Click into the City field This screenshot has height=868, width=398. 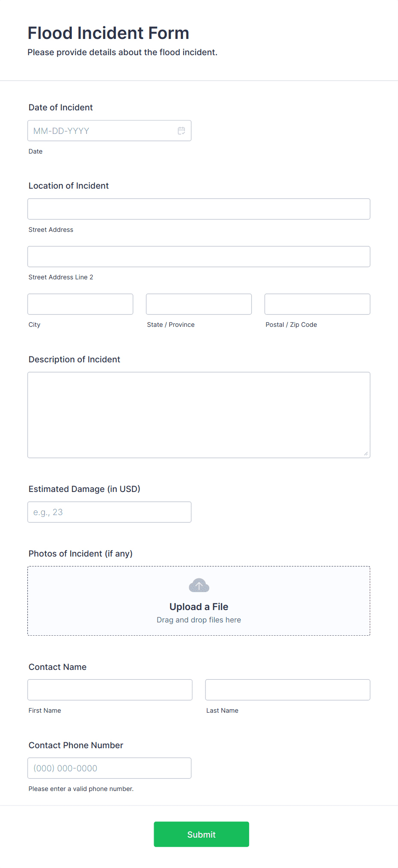click(80, 304)
